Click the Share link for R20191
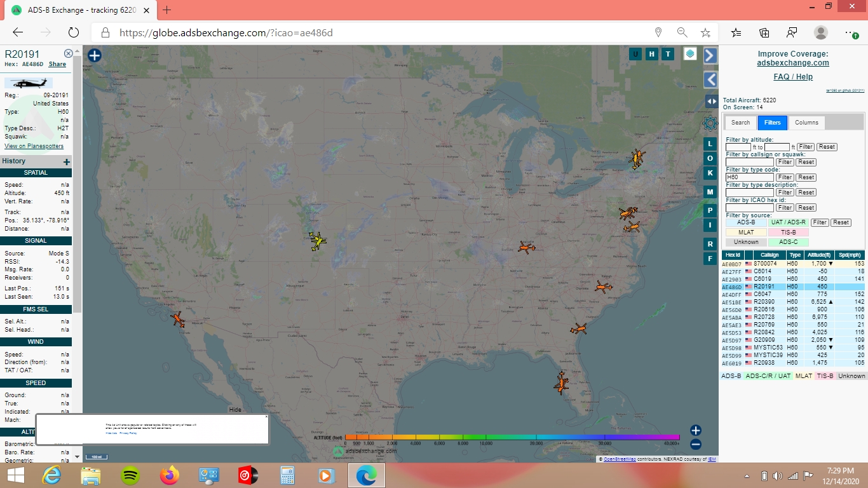868x488 pixels. pyautogui.click(x=57, y=64)
